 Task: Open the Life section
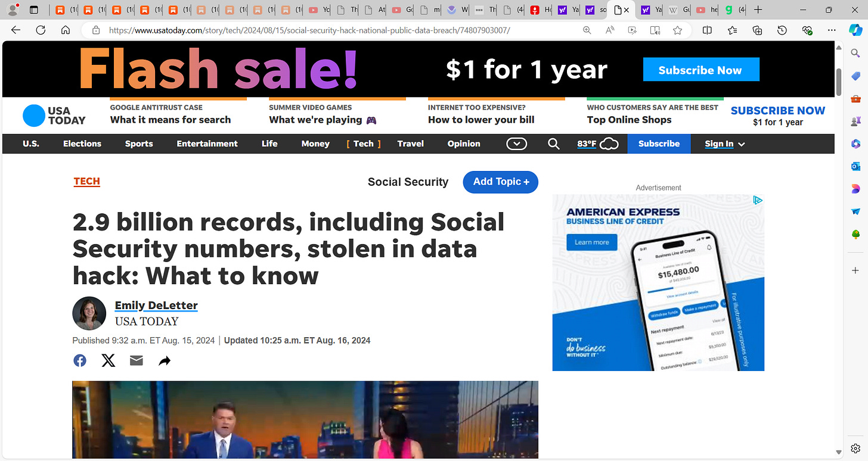click(269, 144)
